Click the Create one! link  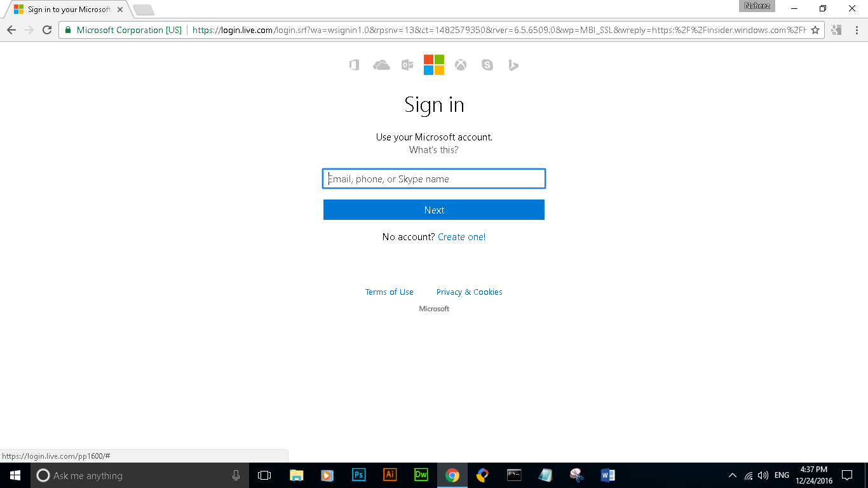pyautogui.click(x=462, y=237)
